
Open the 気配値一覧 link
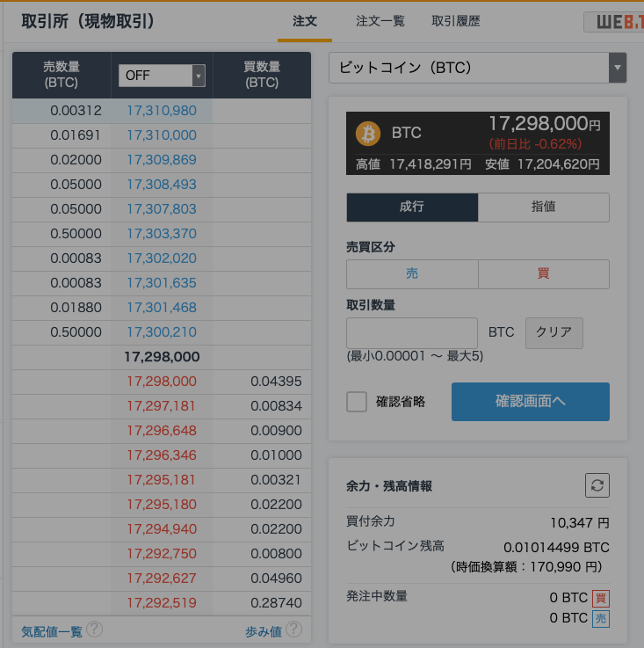click(51, 631)
